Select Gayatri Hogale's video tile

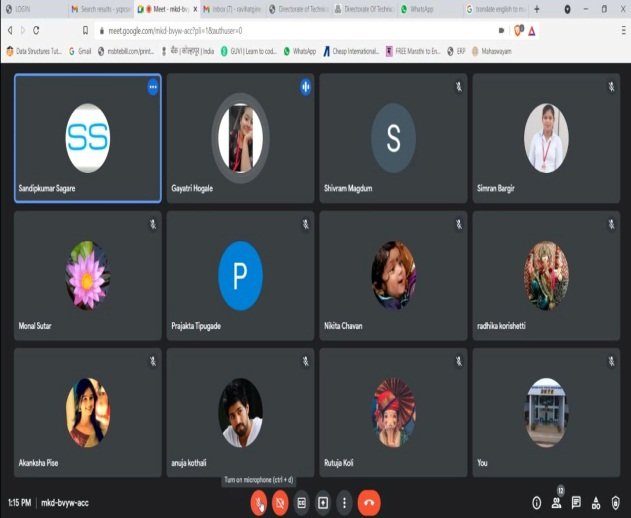[239, 138]
